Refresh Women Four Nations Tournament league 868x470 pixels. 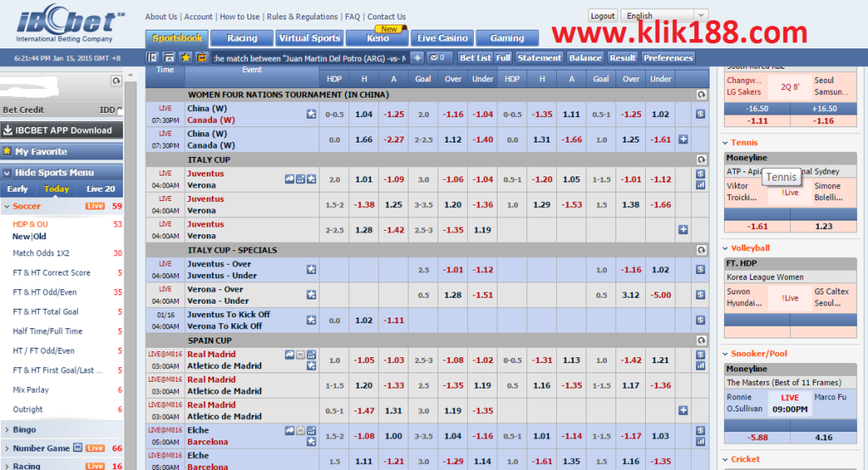click(701, 95)
